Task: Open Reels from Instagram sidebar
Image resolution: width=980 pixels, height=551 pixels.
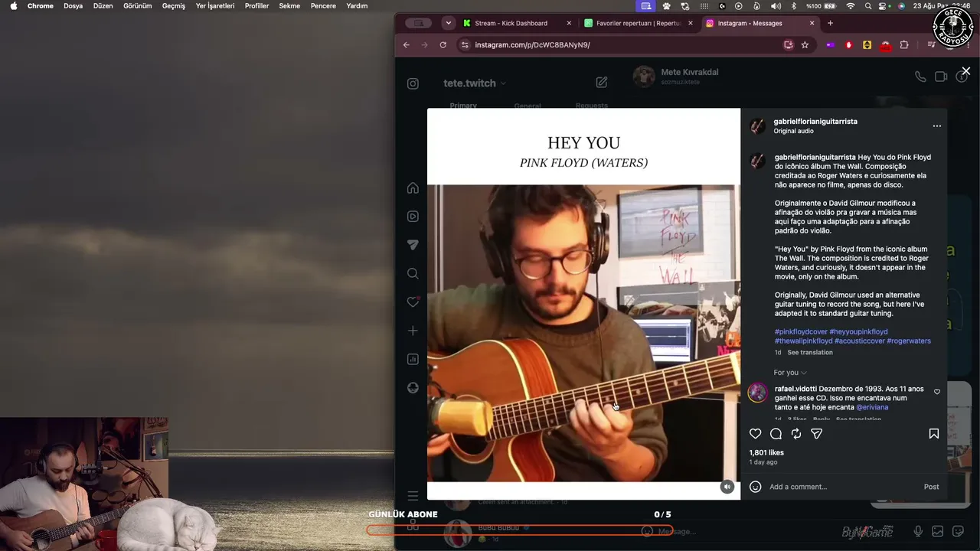Action: coord(413,217)
